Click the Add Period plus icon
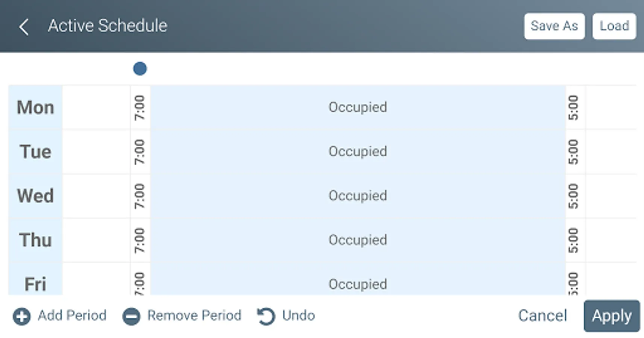 (21, 316)
